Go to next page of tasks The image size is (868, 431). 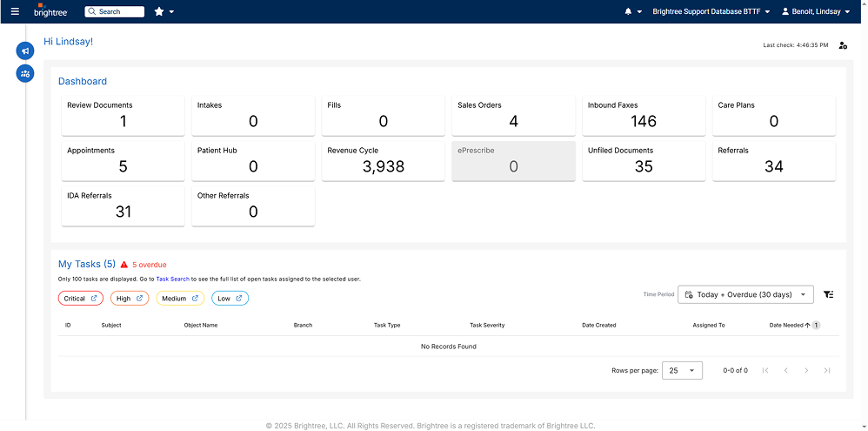point(806,370)
